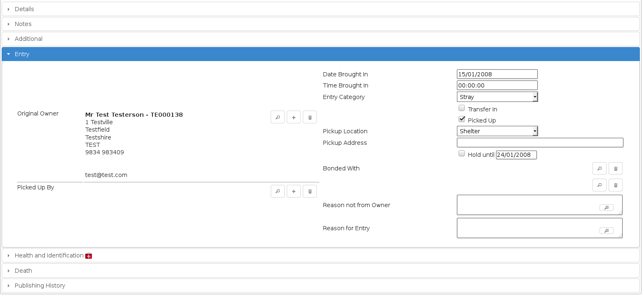Click the add (+) icon for Original Owner
The width and height of the screenshot is (644, 295).
coord(294,117)
